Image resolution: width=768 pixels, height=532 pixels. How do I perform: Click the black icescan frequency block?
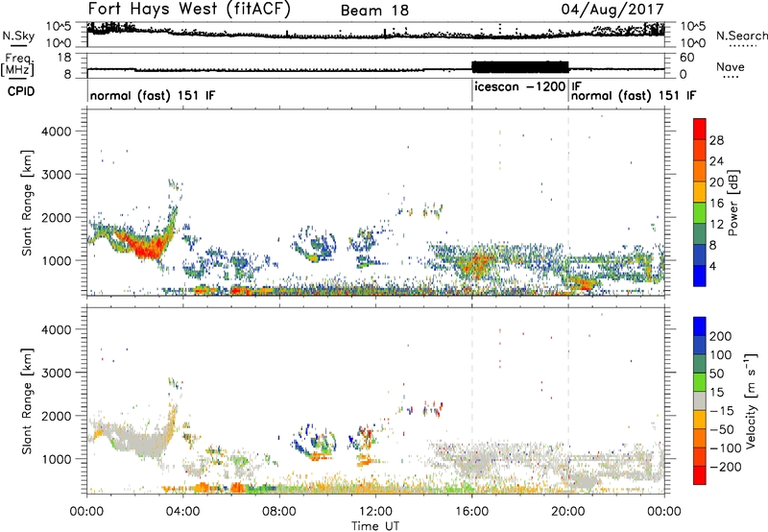pos(519,67)
